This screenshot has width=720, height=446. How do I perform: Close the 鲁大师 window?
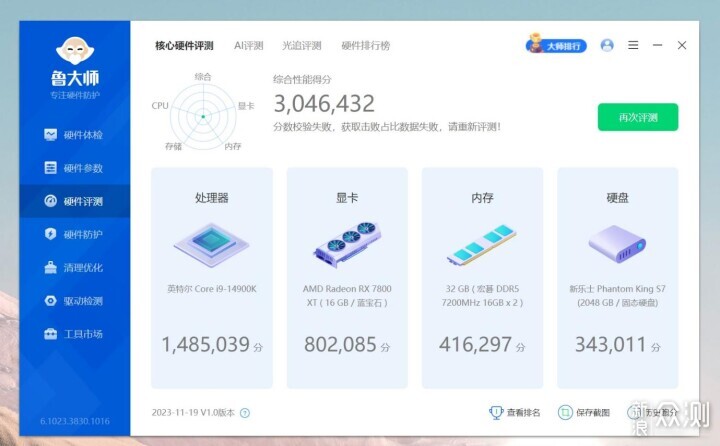[x=682, y=45]
